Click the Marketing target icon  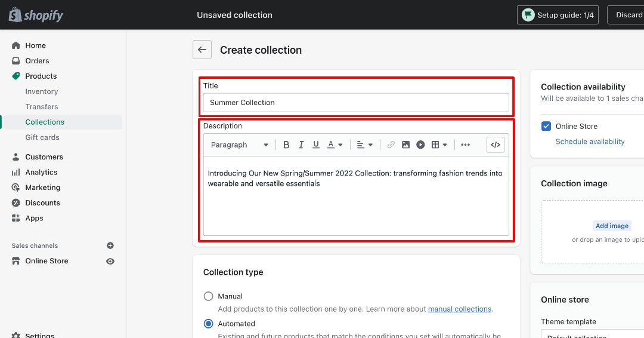click(16, 188)
